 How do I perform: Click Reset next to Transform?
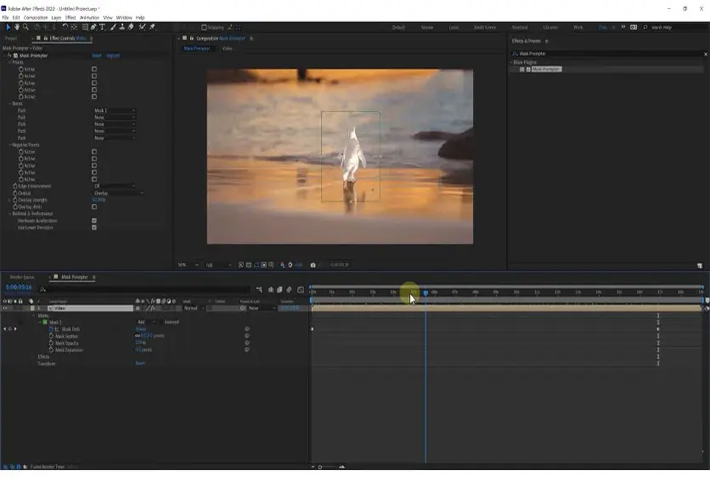[140, 363]
